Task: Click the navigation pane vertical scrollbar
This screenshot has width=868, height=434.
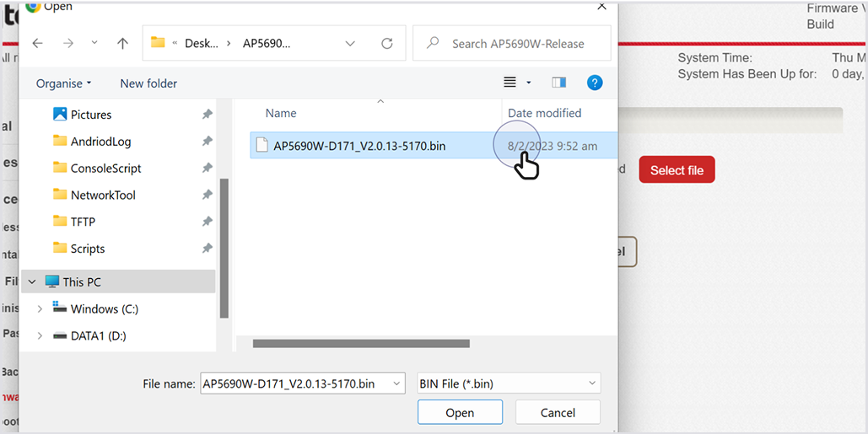Action: pyautogui.click(x=224, y=248)
